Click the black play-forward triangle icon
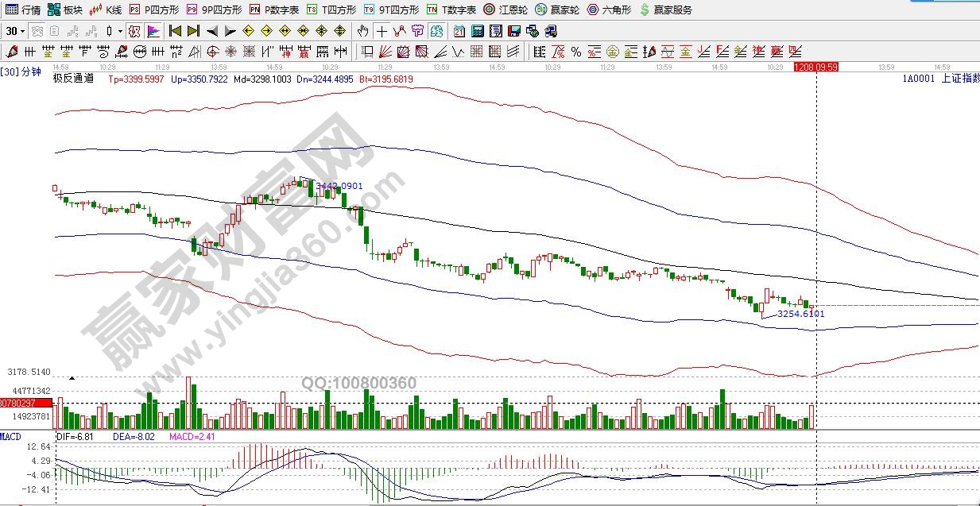Image resolution: width=980 pixels, height=506 pixels. click(230, 31)
